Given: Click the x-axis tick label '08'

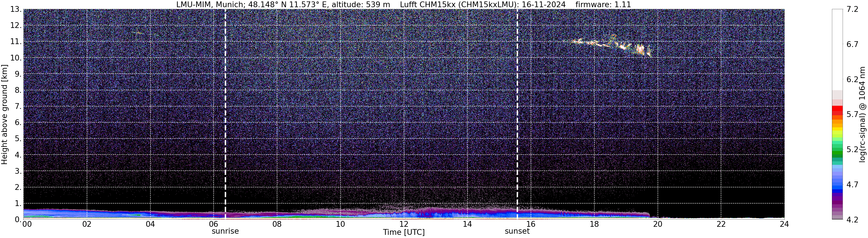Looking at the screenshot, I should (277, 224).
